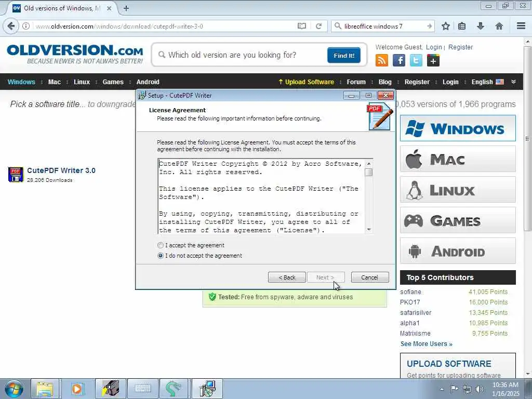Click the Back button in Setup
The height and width of the screenshot is (399, 532).
[287, 277]
